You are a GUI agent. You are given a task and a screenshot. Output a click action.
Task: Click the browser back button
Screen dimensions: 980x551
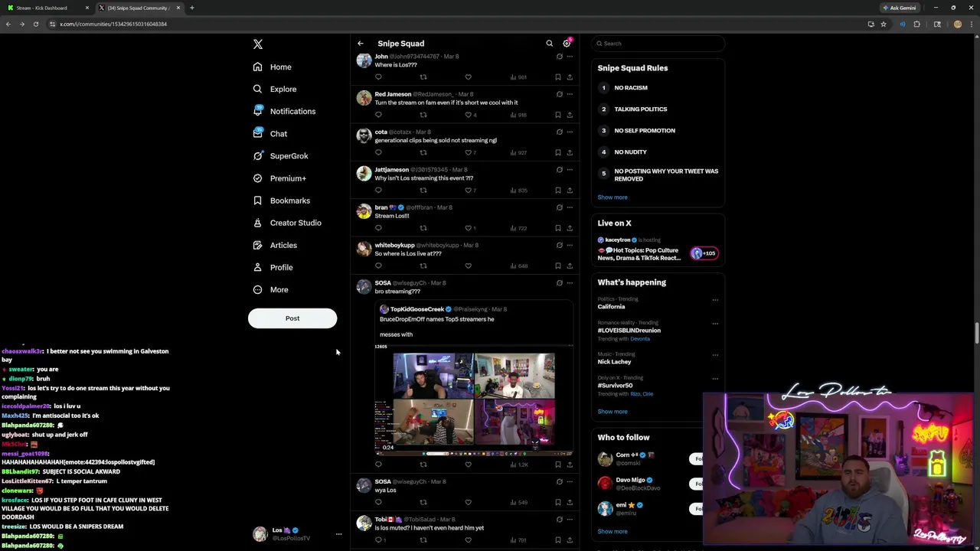click(8, 24)
